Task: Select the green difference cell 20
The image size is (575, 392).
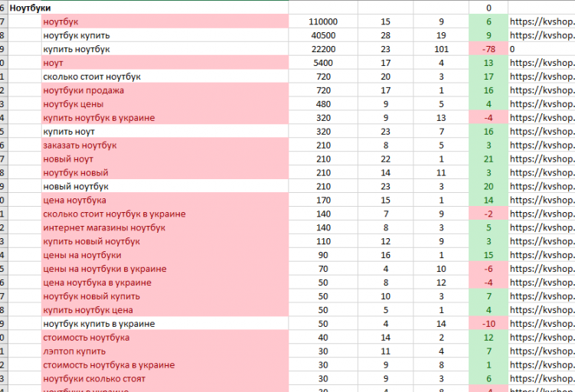Action: click(x=488, y=186)
